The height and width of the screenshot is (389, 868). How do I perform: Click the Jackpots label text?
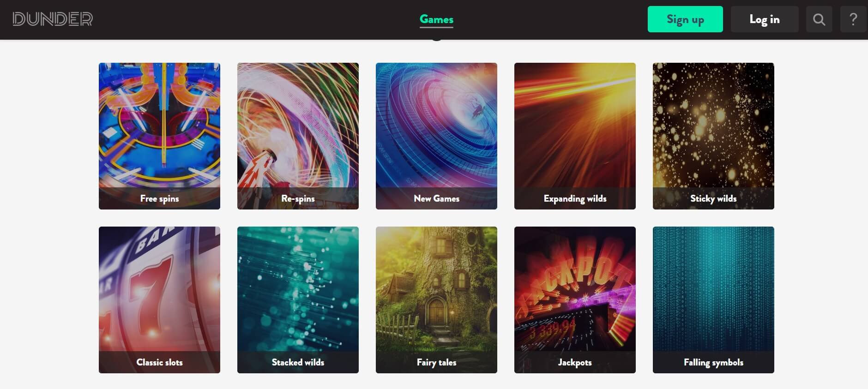click(575, 362)
